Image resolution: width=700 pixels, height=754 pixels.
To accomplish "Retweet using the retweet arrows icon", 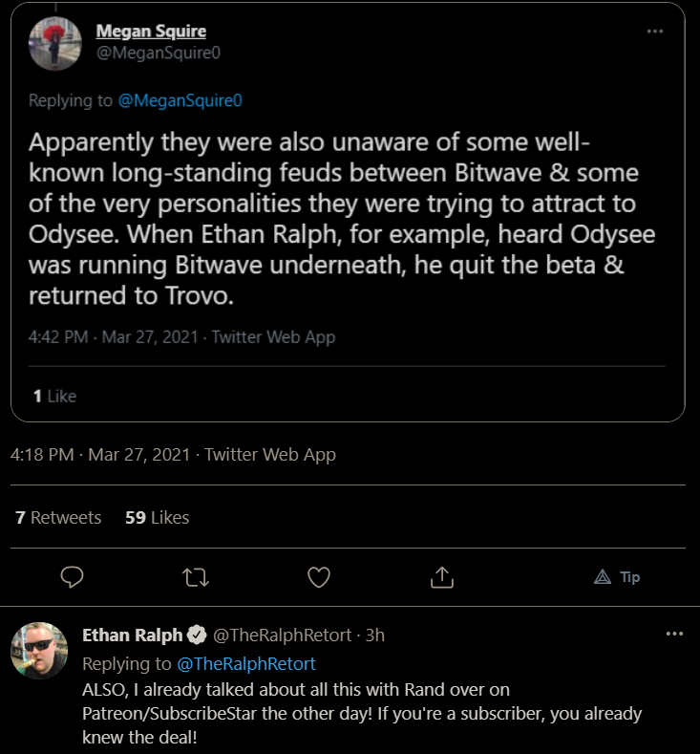I will pos(196,577).
